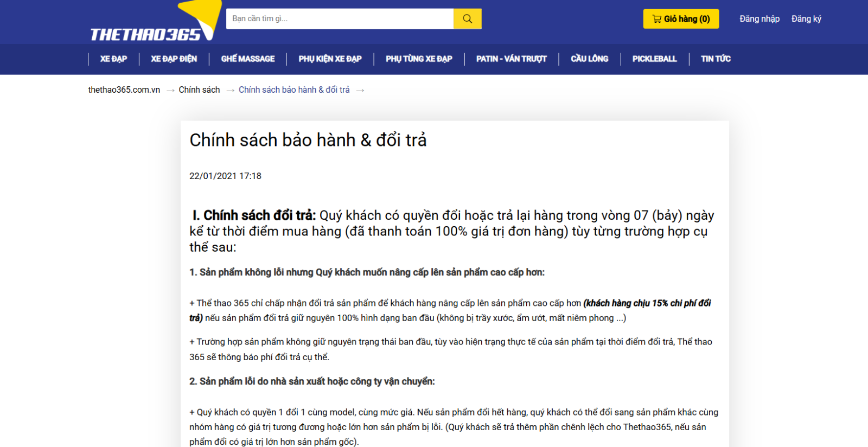Click the magnifier search icon button
Viewport: 868px width, 447px height.
tap(467, 19)
